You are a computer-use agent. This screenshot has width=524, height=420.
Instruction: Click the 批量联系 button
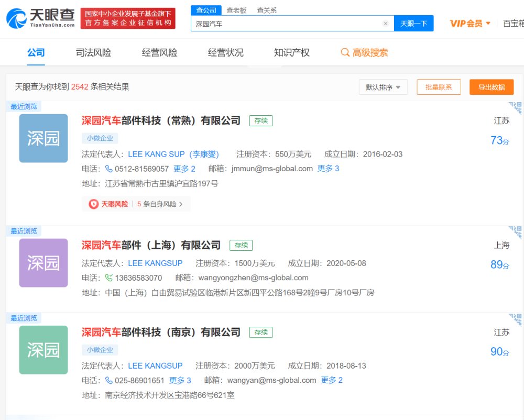click(x=439, y=87)
